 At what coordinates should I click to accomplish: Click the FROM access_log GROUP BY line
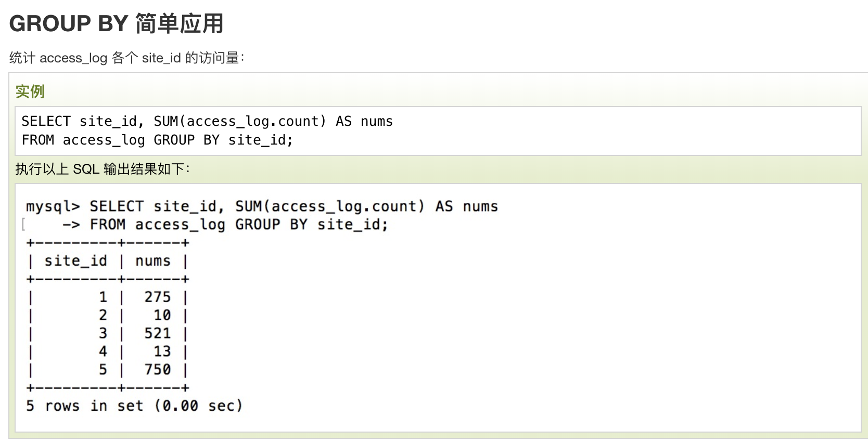[x=157, y=140]
